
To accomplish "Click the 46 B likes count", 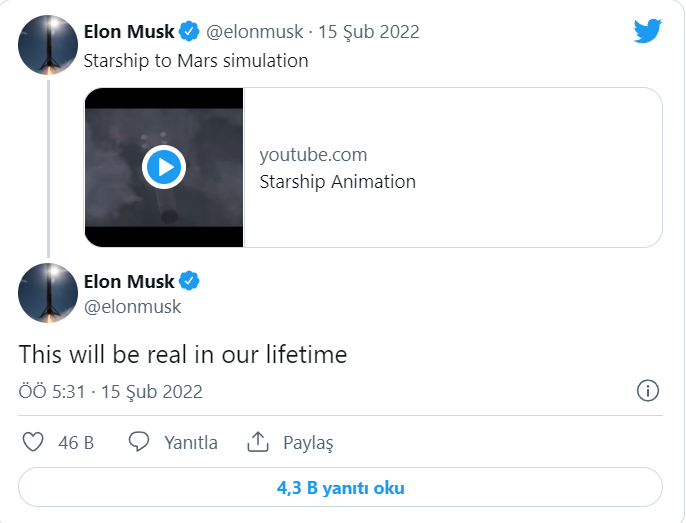I will (x=76, y=442).
